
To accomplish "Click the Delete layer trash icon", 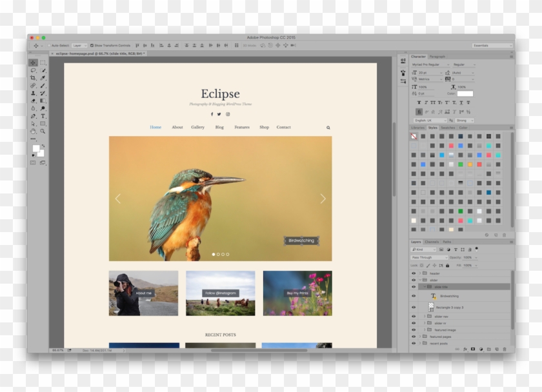I will tap(504, 349).
